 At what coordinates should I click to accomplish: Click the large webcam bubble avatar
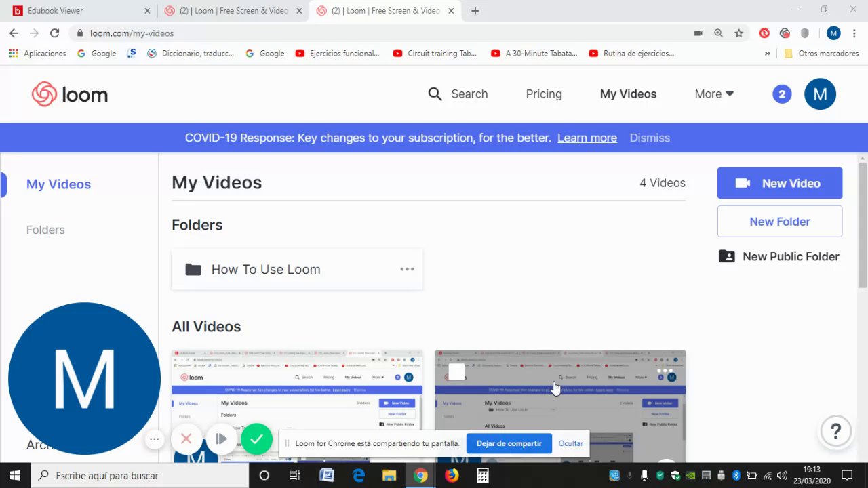click(x=84, y=378)
